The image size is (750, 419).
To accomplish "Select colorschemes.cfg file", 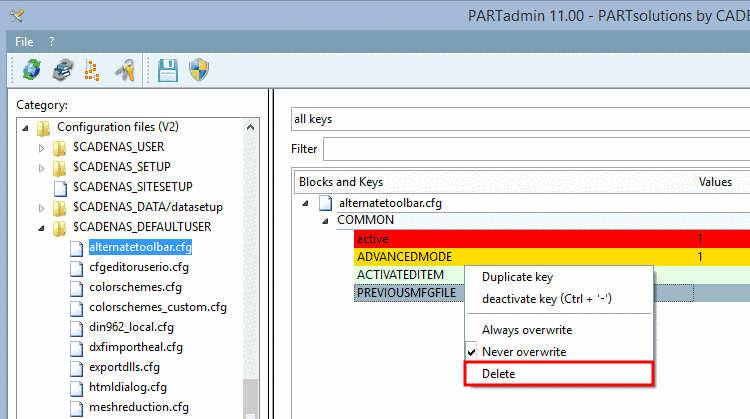I will point(135,287).
